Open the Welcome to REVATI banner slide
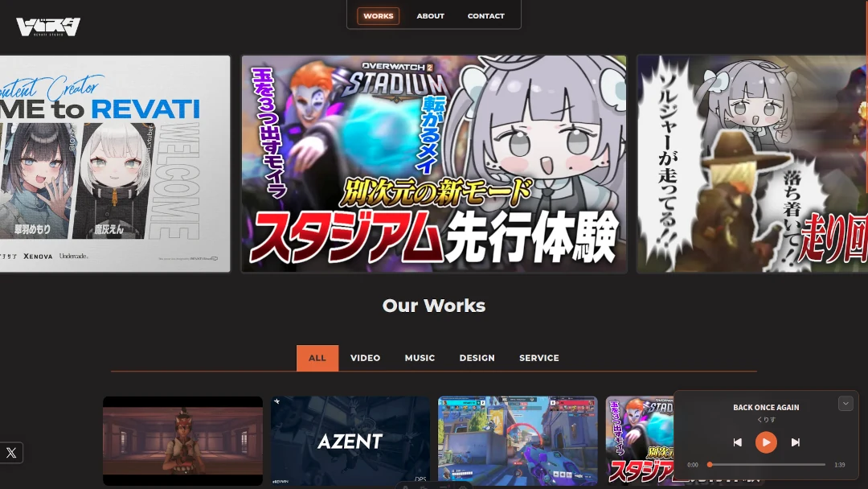 (x=115, y=164)
